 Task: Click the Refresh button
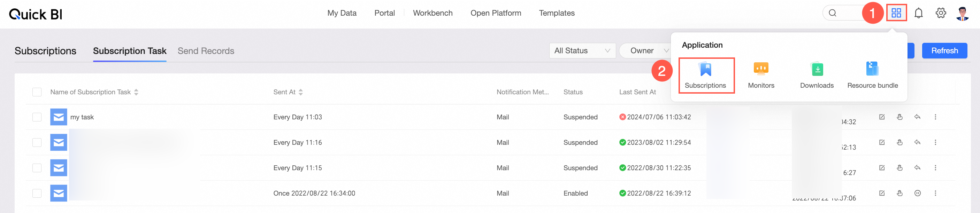tap(944, 51)
